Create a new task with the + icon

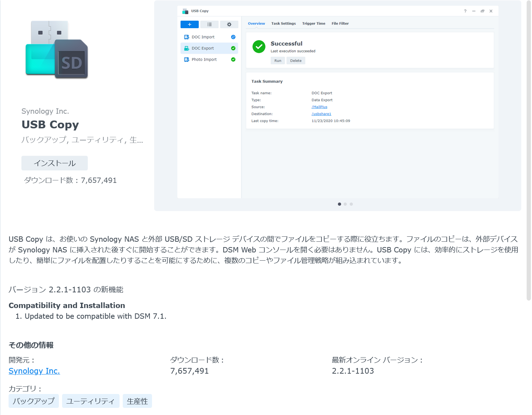coord(189,24)
